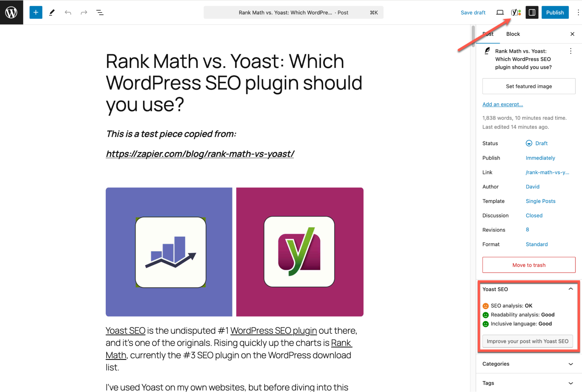The width and height of the screenshot is (582, 392).
Task: Click the zapier.com blog URL link
Action: 200,153
